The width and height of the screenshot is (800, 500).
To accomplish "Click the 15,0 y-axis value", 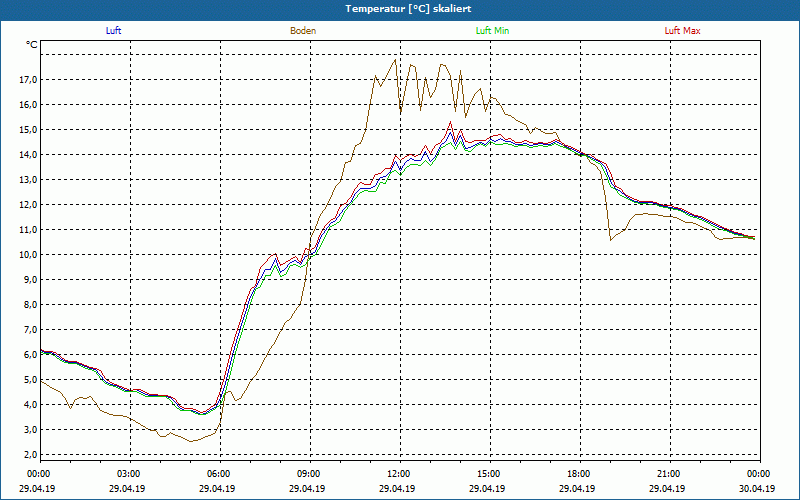I will pyautogui.click(x=29, y=130).
